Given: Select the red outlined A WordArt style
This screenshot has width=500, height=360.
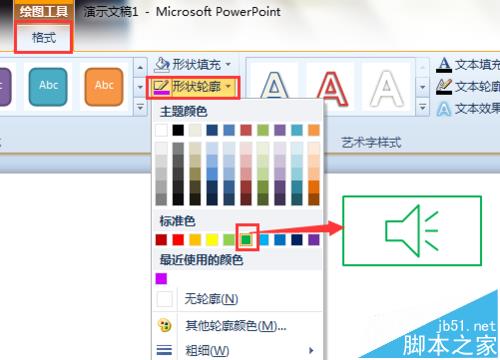Looking at the screenshot, I should tap(331, 88).
